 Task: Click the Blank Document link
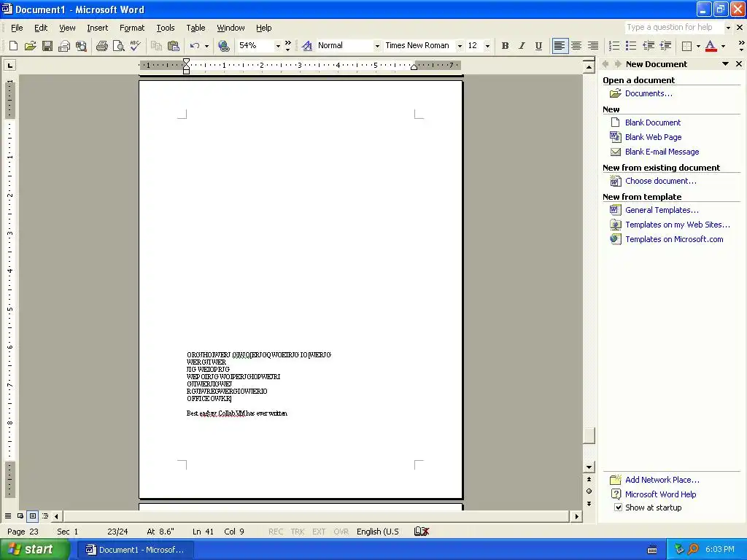tap(653, 122)
